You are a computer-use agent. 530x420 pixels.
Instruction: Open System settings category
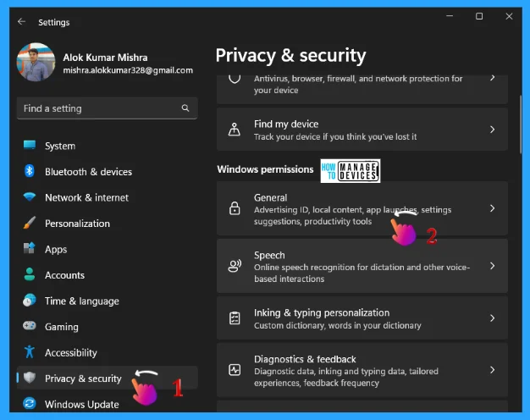pyautogui.click(x=60, y=146)
